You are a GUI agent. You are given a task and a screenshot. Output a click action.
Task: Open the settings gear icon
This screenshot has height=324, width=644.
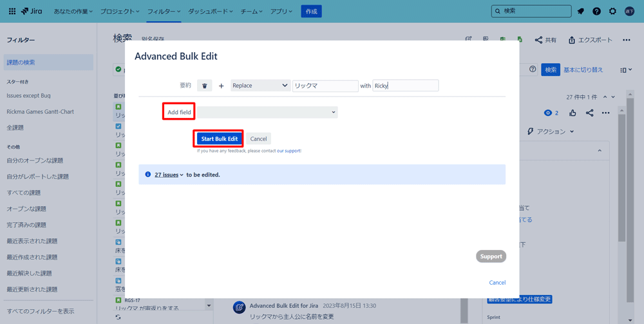612,12
